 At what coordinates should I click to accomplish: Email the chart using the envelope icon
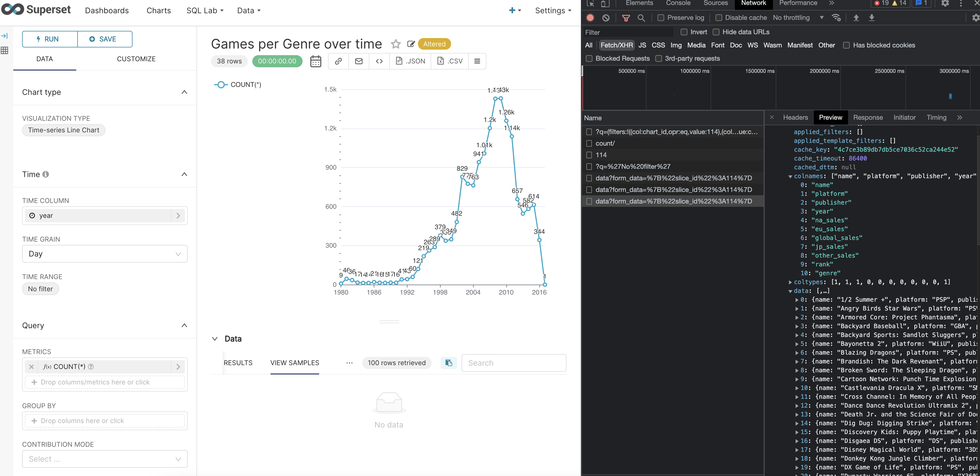358,61
